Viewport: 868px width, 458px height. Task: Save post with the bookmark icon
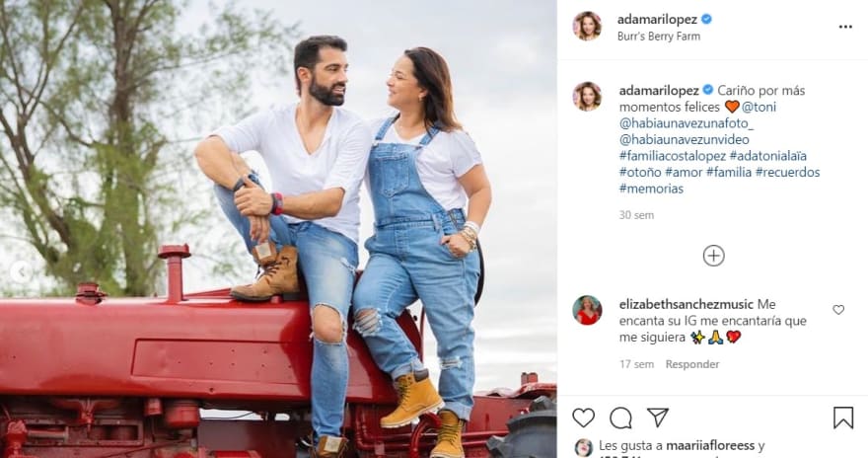843,418
